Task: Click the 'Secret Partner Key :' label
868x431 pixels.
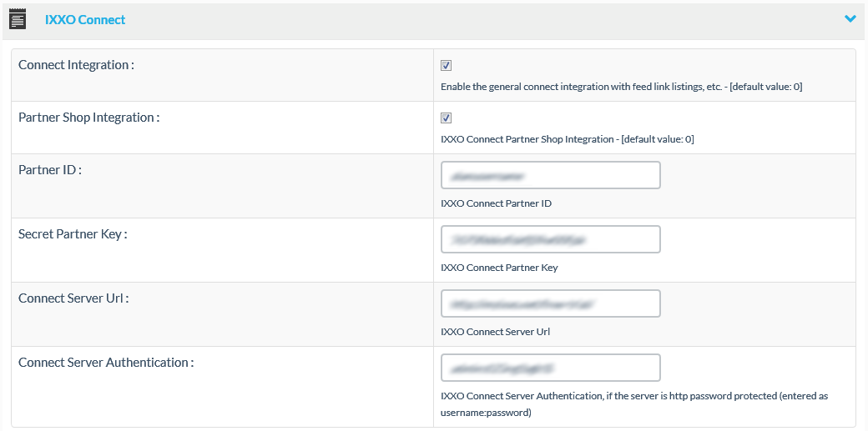Action: [73, 233]
